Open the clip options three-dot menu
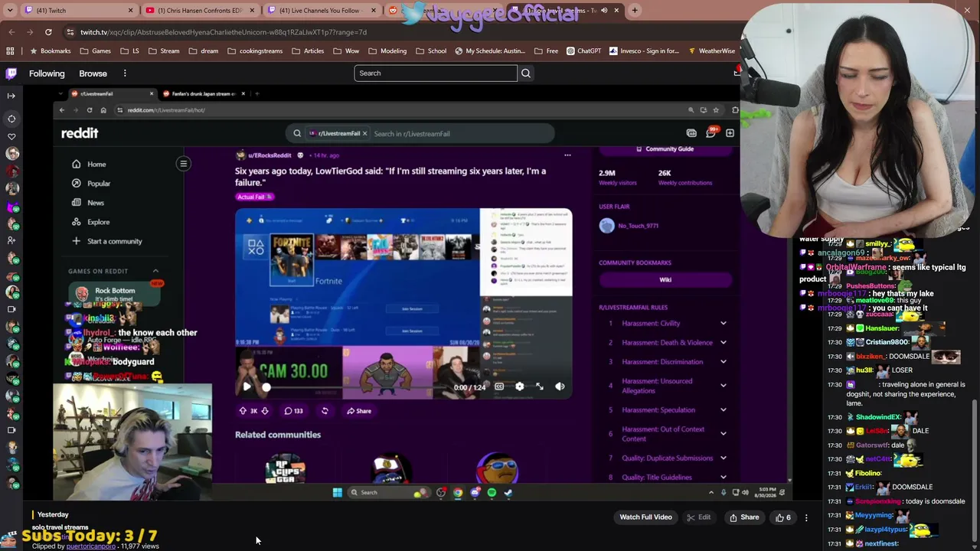The height and width of the screenshot is (551, 980). pyautogui.click(x=806, y=518)
